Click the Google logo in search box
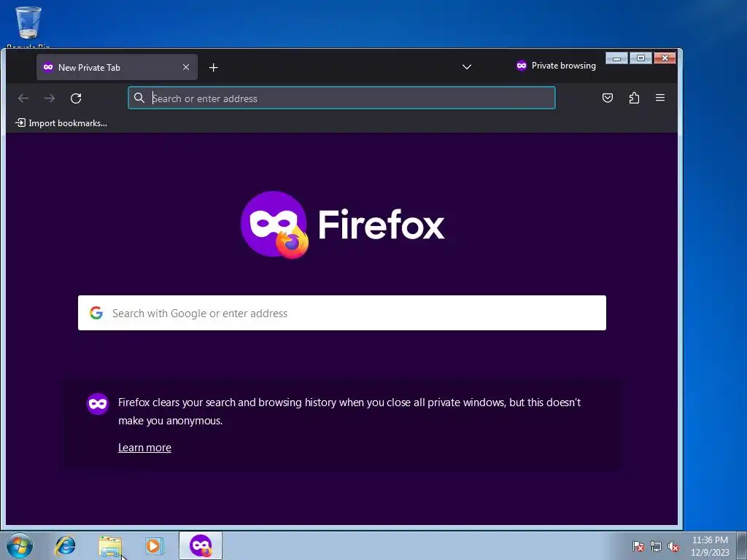Screen dimensions: 747x560 (96, 313)
